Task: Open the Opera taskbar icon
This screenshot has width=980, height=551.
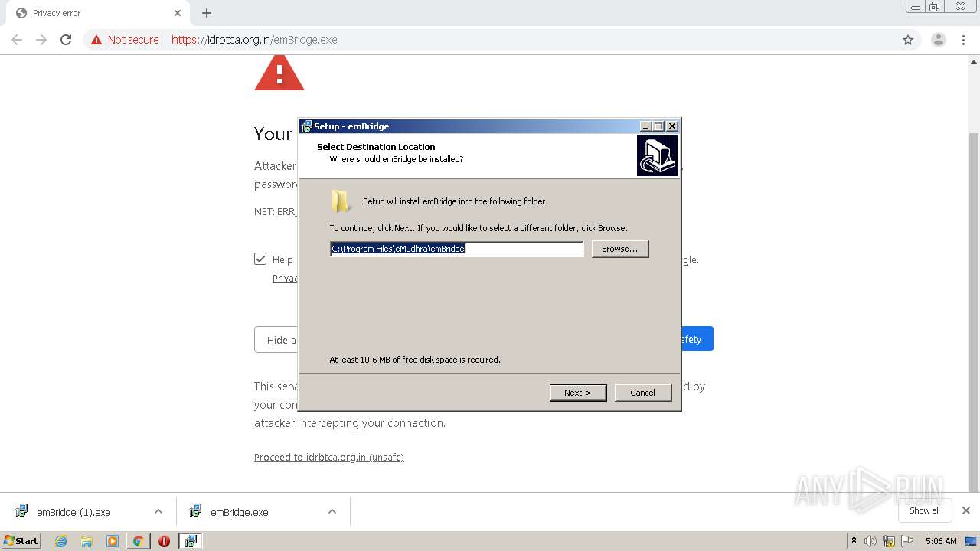Action: 164,541
